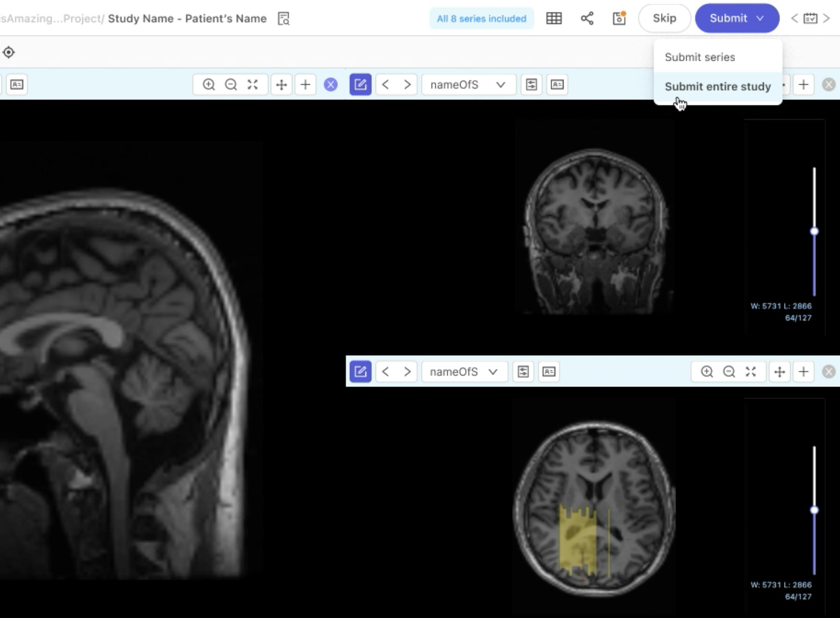Zoom in on the axial viewport
This screenshot has height=618, width=840.
click(x=707, y=372)
